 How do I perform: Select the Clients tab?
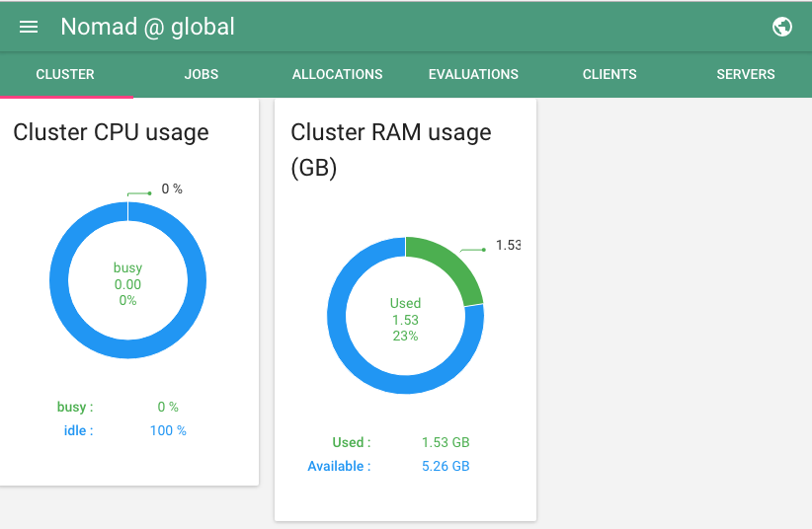609,74
